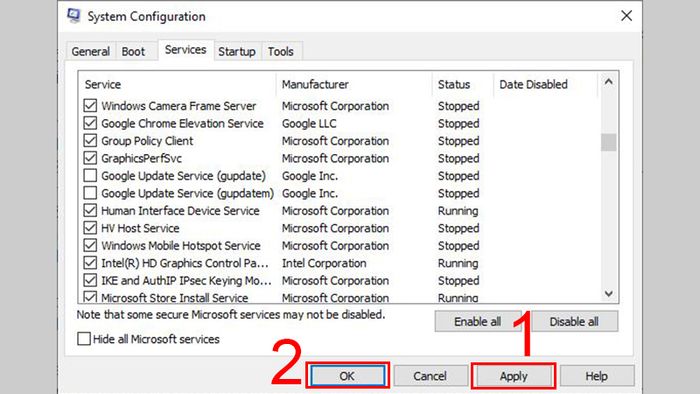Disable the HV Host Service checkbox
This screenshot has height=394, width=700.
(90, 228)
